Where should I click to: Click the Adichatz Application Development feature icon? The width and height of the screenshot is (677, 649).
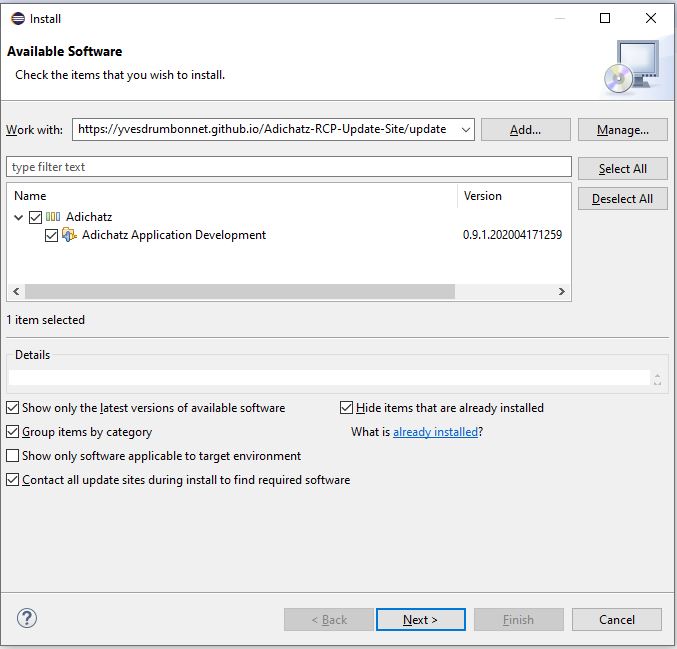click(69, 236)
